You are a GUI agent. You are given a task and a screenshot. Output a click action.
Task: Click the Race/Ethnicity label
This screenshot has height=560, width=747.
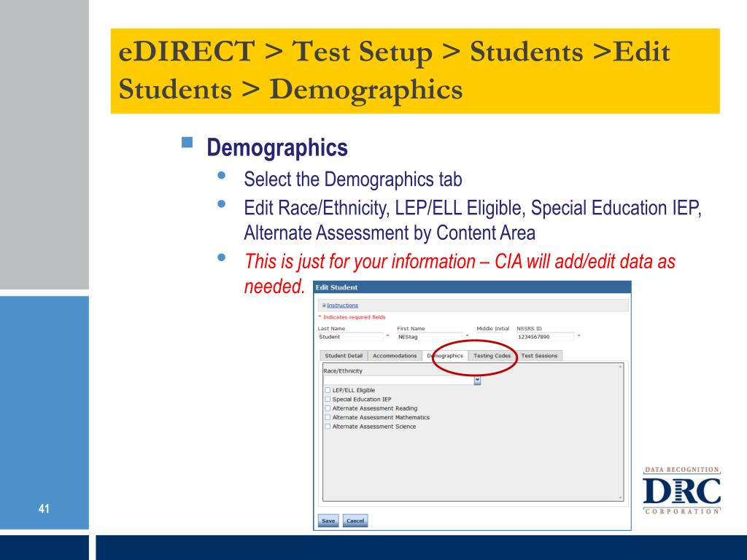point(343,371)
